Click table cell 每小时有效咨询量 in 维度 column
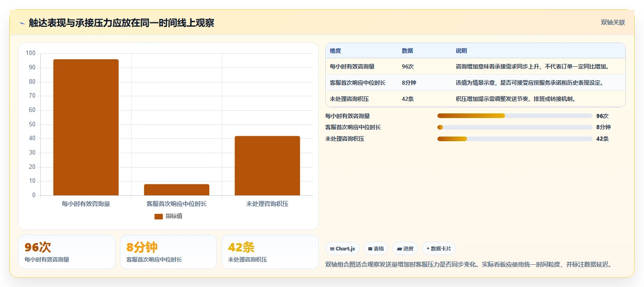644x287 pixels. click(x=352, y=67)
